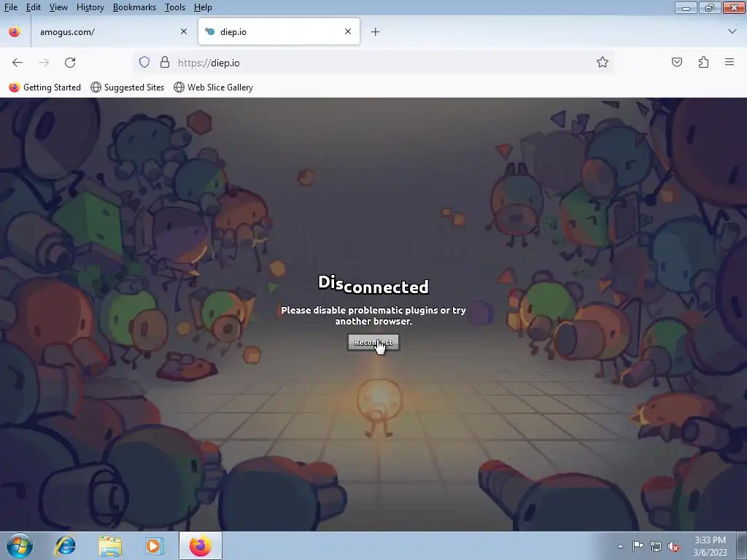Minimize the Firefox window
747x560 pixels.
click(x=686, y=7)
